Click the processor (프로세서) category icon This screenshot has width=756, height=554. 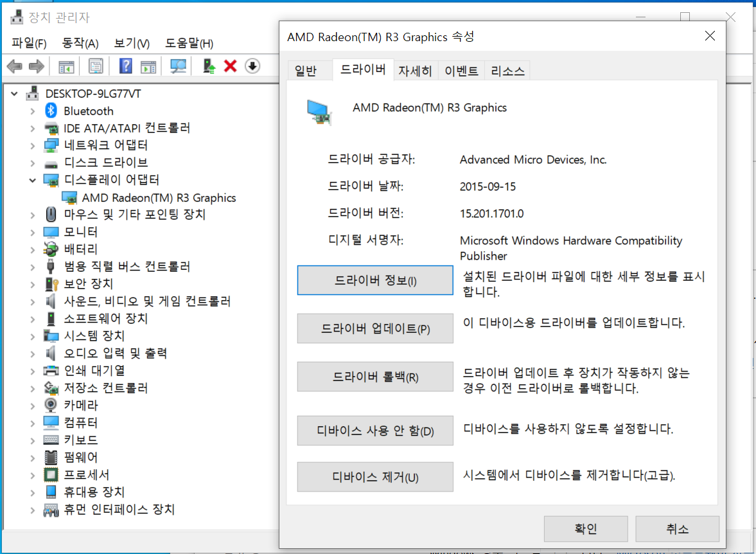(x=51, y=474)
